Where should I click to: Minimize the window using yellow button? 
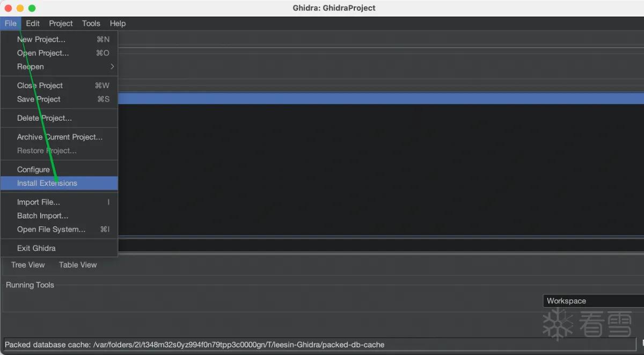click(20, 8)
